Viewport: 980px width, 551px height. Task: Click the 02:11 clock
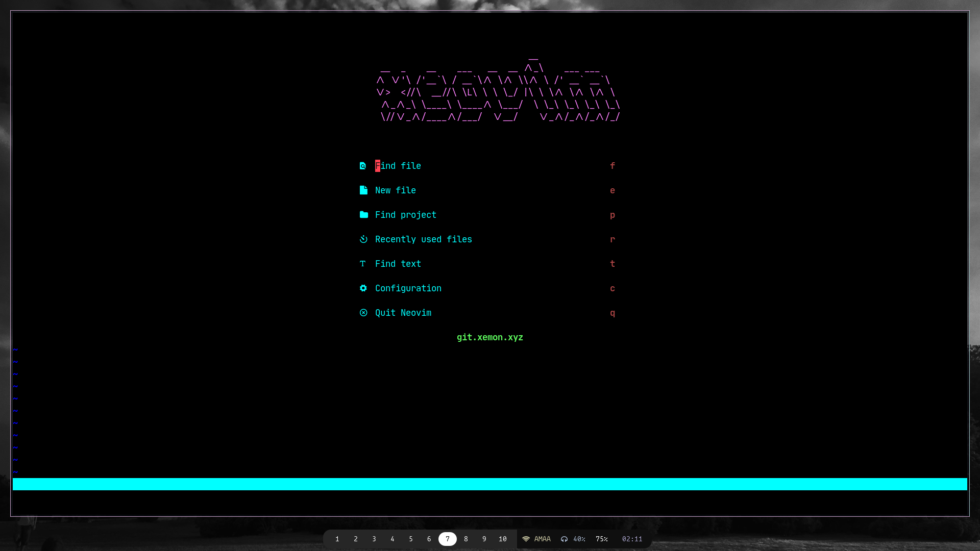pyautogui.click(x=632, y=539)
